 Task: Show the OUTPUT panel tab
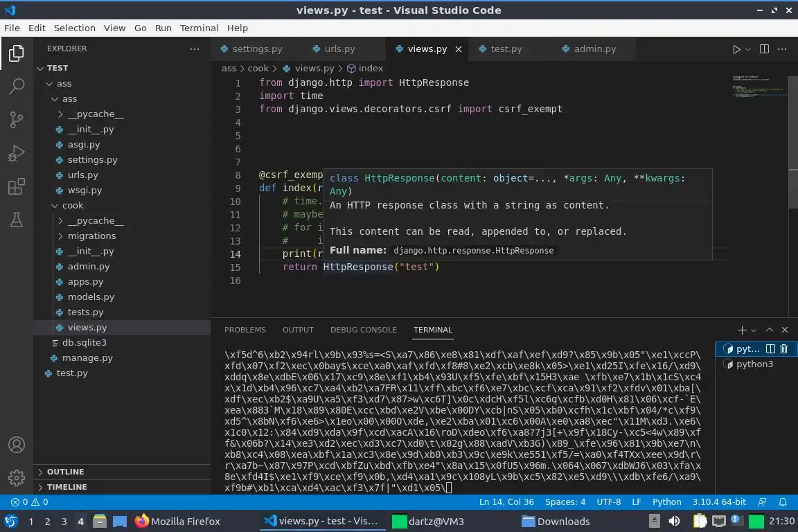(299, 330)
